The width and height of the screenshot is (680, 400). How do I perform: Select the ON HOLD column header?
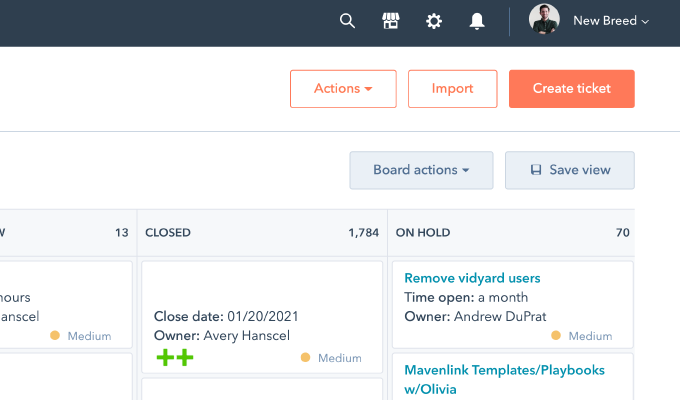423,232
